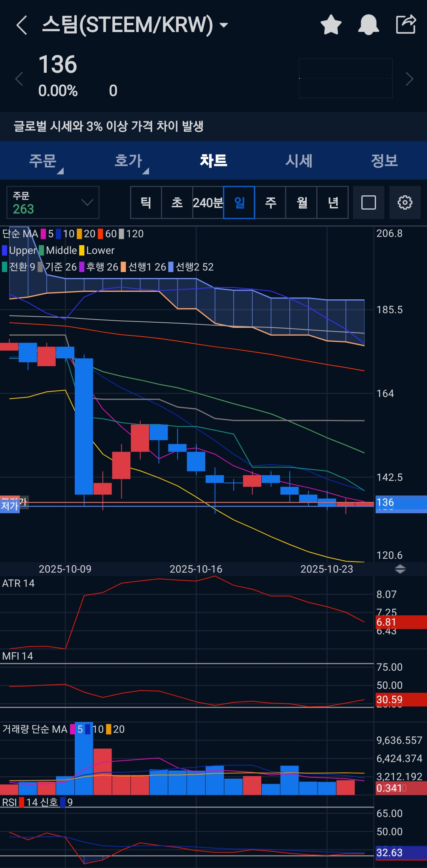Open the 정보 tab
The image size is (427, 868).
(x=384, y=161)
